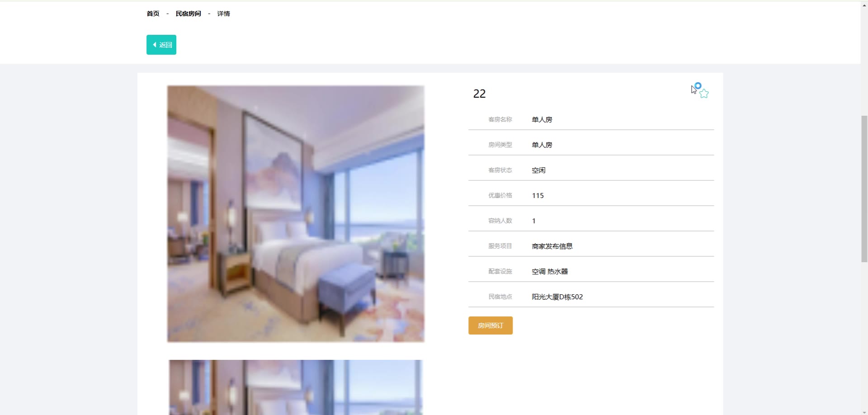
Task: Click 商家发布信息 service text
Action: pyautogui.click(x=552, y=246)
